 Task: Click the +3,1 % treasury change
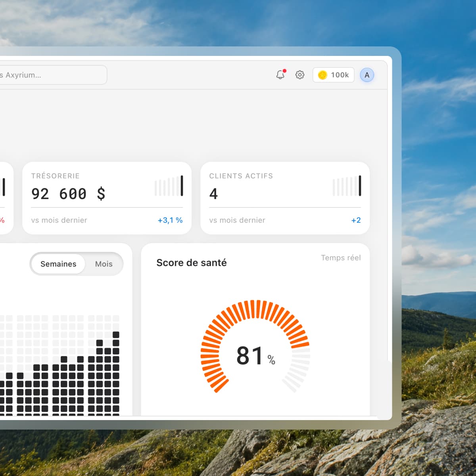click(x=170, y=220)
